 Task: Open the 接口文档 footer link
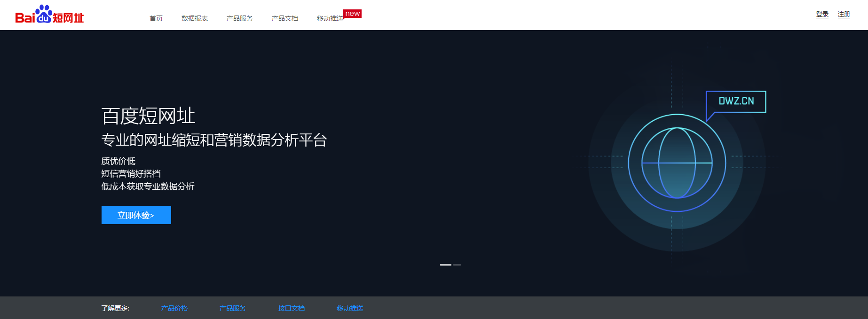coord(292,308)
